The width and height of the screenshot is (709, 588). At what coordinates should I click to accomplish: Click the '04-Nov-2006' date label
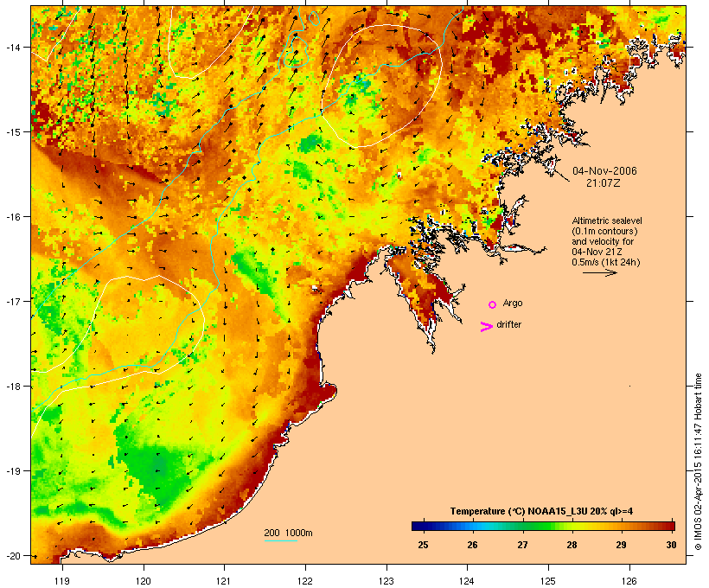coord(604,171)
